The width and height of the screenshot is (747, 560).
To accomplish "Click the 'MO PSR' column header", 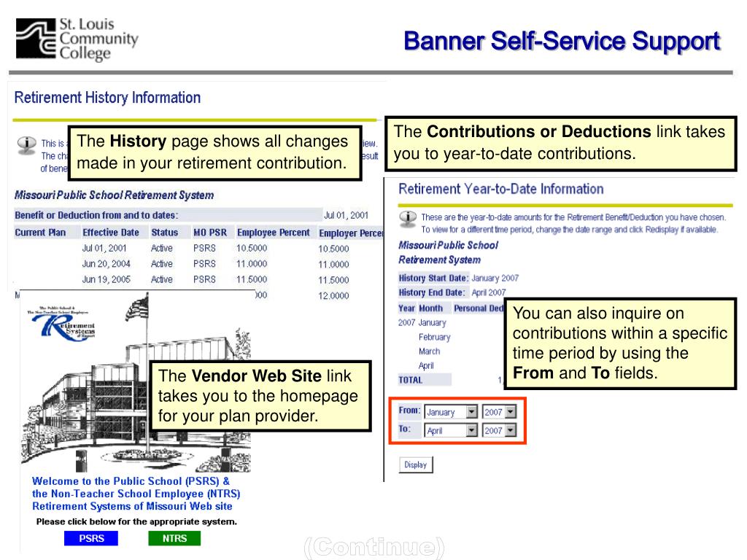I will [210, 233].
